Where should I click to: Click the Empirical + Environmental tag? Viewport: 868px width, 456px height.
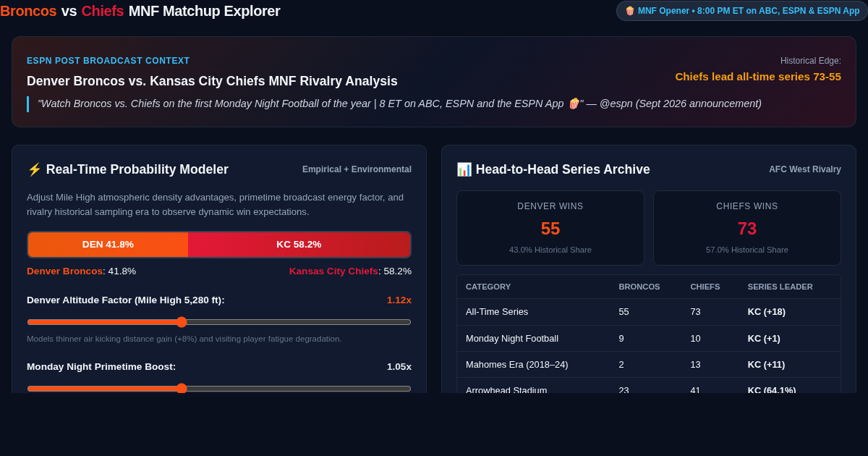tap(357, 169)
